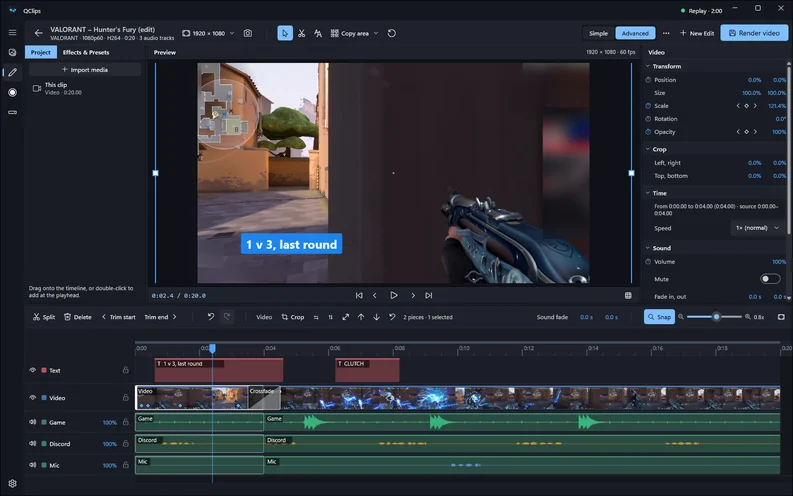Lock the Video track

point(125,397)
